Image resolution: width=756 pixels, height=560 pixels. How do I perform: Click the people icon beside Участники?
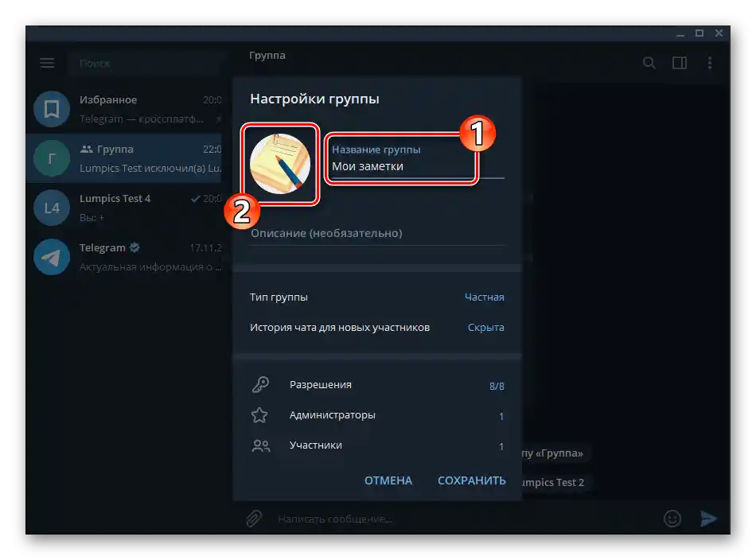pyautogui.click(x=261, y=445)
